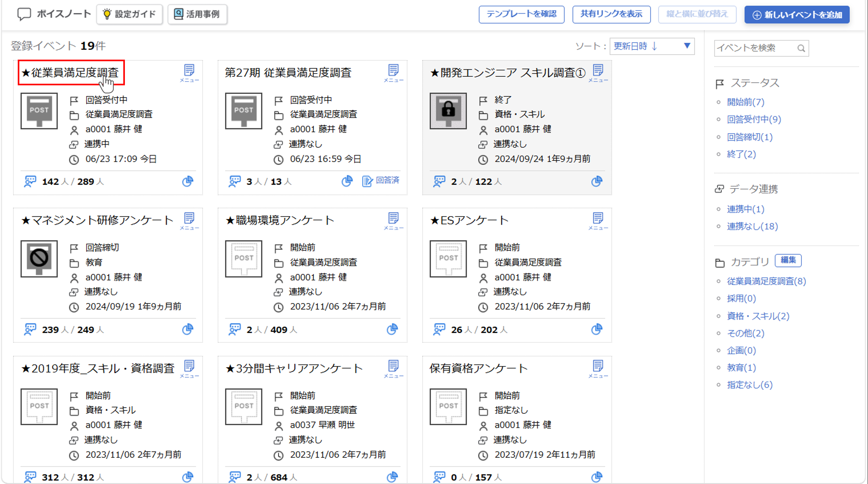Open menu icon on ★3分間キャリアアンケート card
Viewport: 868px width, 484px height.
point(393,369)
